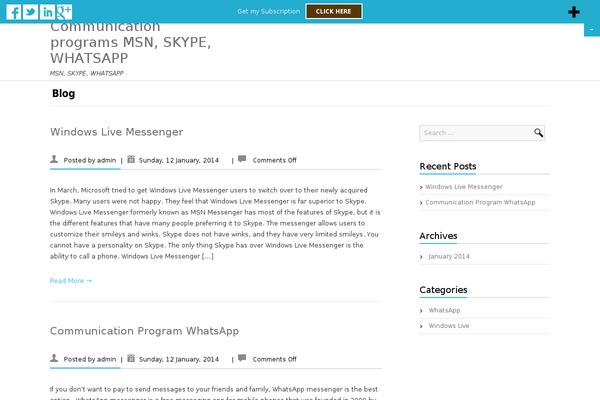Click the Archives sidebar heading
The image size is (600, 400).
pyautogui.click(x=438, y=236)
